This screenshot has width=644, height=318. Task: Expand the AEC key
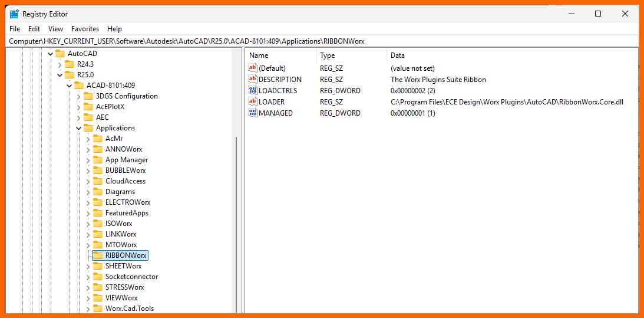coord(79,117)
